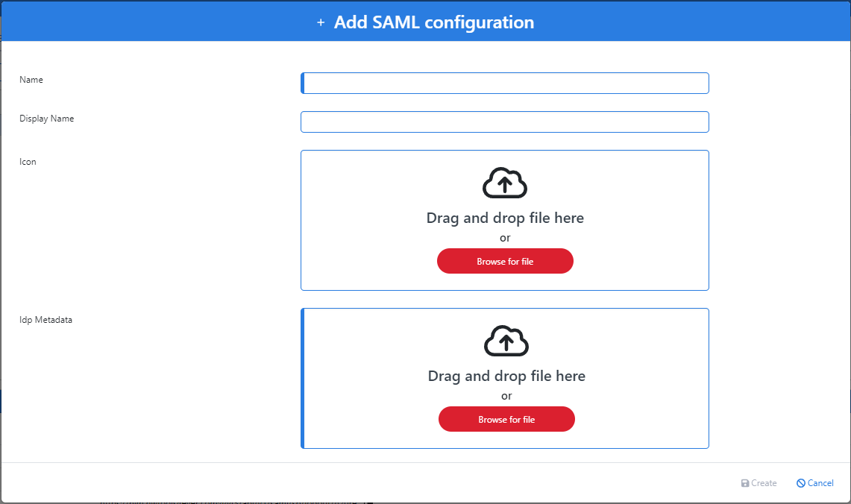Screen dimensions: 851x504
Task: Click the Idp Metadata drag-and-drop zone
Action: (x=505, y=379)
